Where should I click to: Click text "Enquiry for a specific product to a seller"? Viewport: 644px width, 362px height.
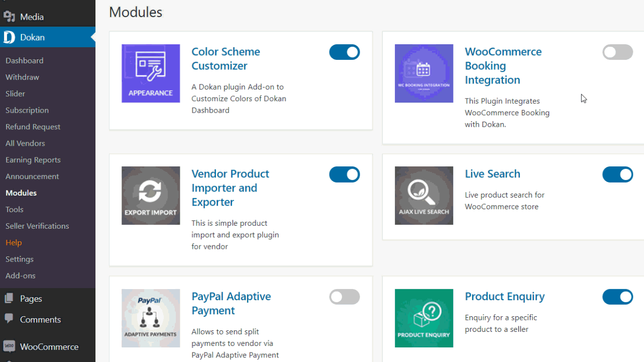pyautogui.click(x=501, y=323)
